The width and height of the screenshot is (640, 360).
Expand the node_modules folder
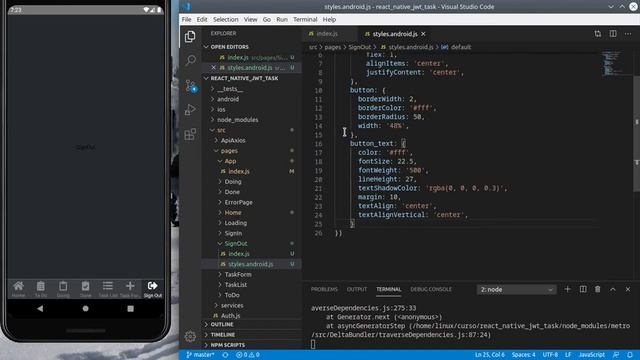pyautogui.click(x=238, y=120)
